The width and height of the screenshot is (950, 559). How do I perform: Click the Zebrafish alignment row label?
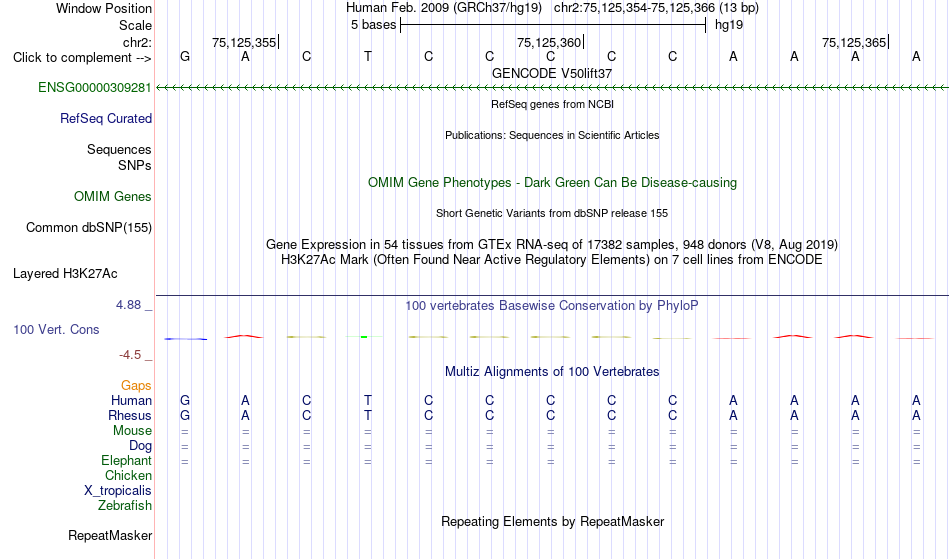(x=125, y=506)
